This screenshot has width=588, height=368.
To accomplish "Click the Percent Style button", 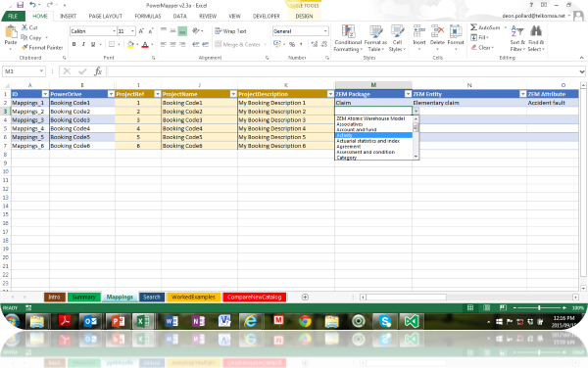I will [x=292, y=44].
